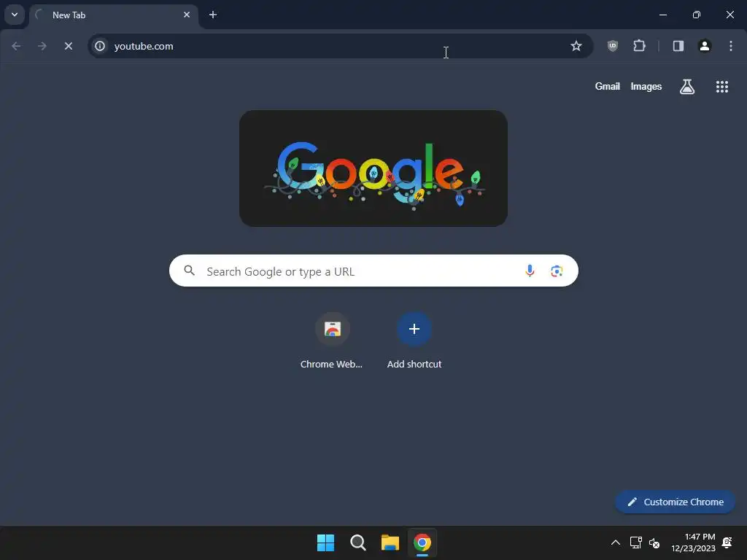Add a new shortcut tile

414,341
